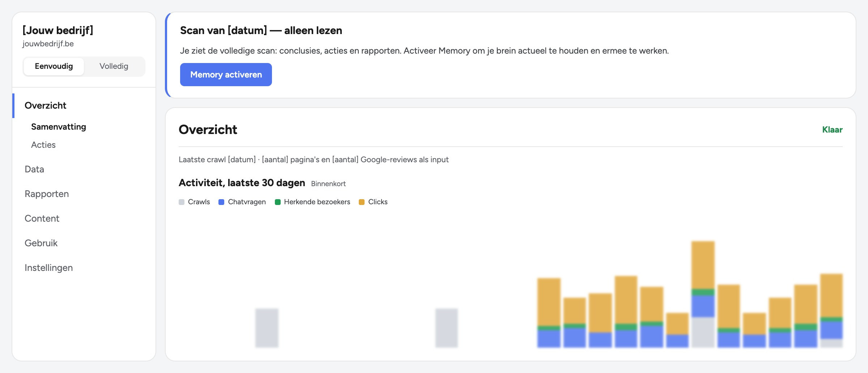
Task: Select Samenvatting under Overzicht
Action: tap(59, 127)
